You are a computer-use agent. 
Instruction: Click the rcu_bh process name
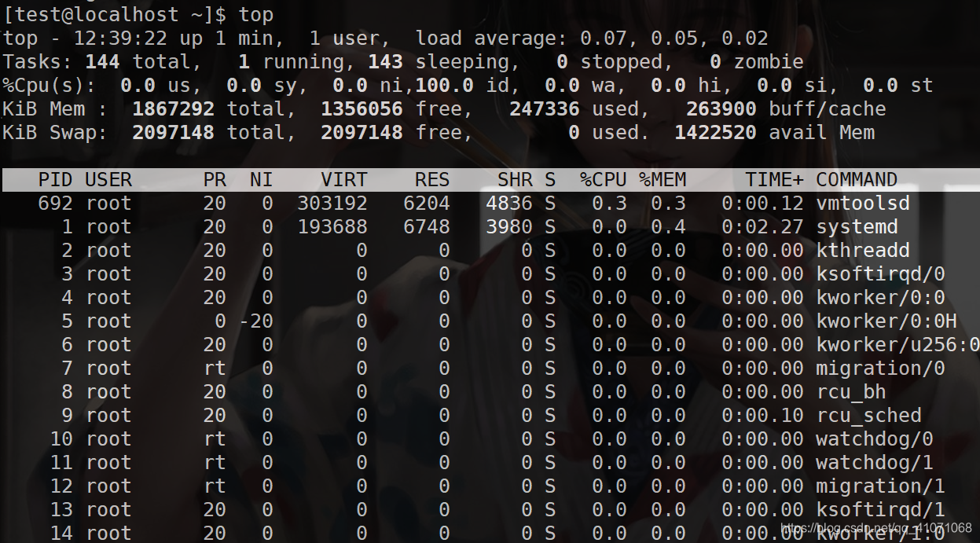click(851, 392)
